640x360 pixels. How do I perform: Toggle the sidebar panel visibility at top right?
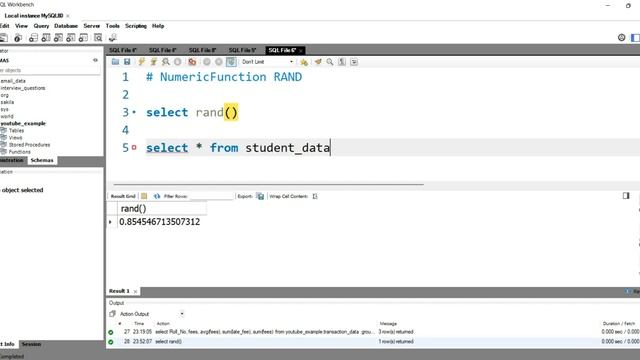pos(635,38)
